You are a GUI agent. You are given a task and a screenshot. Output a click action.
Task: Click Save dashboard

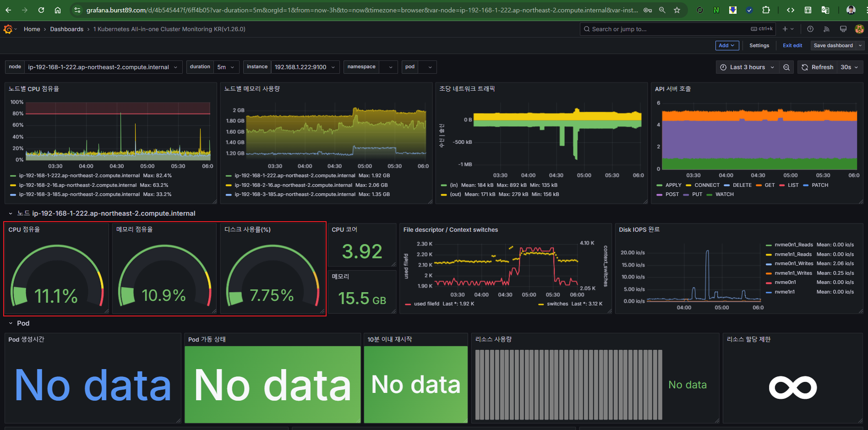(833, 45)
